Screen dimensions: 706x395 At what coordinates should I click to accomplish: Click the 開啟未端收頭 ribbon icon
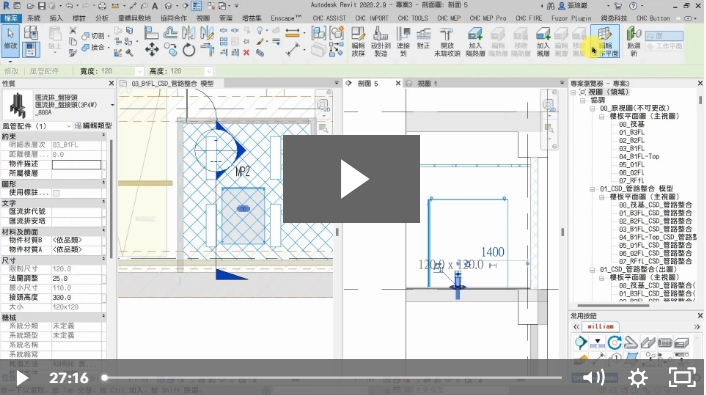(447, 41)
